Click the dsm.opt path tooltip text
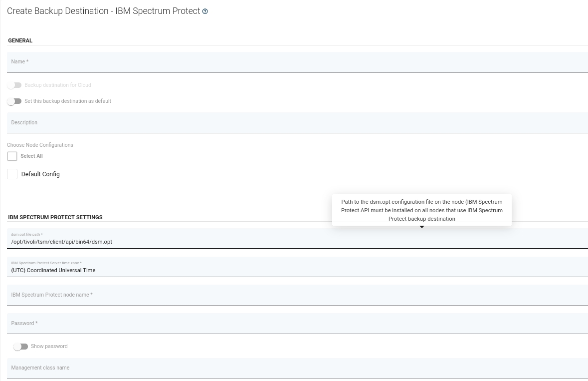The height and width of the screenshot is (381, 588). click(x=421, y=210)
